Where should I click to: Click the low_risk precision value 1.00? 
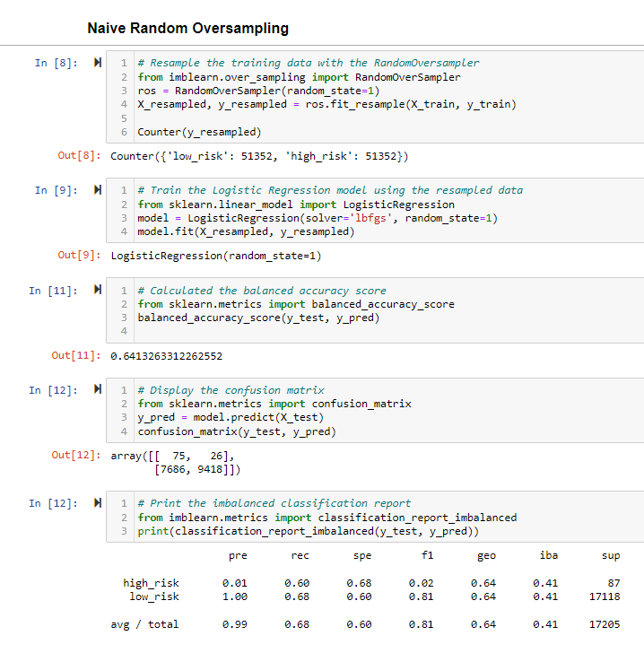click(x=234, y=596)
